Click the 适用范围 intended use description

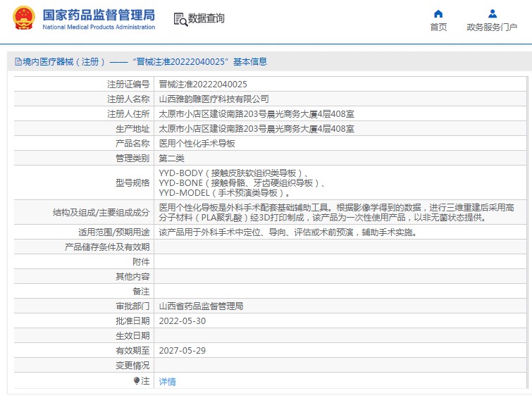(287, 232)
